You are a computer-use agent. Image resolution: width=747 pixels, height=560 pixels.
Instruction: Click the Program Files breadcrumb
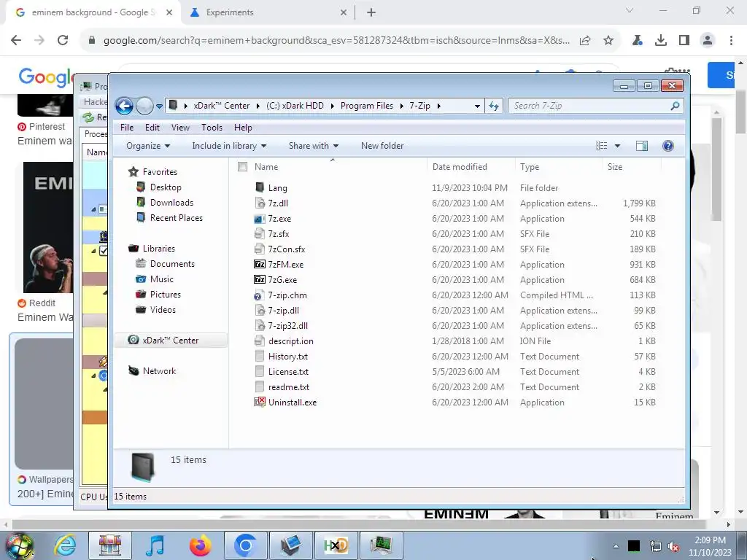(367, 106)
